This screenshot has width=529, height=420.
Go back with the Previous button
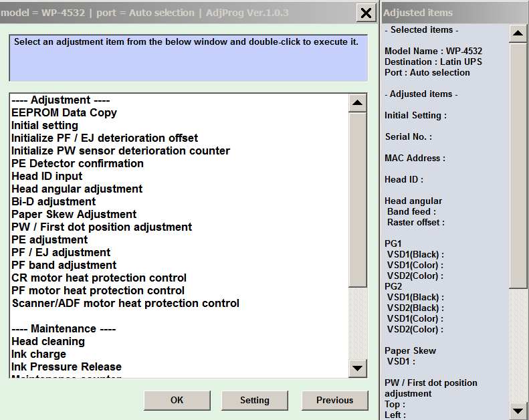coord(334,401)
